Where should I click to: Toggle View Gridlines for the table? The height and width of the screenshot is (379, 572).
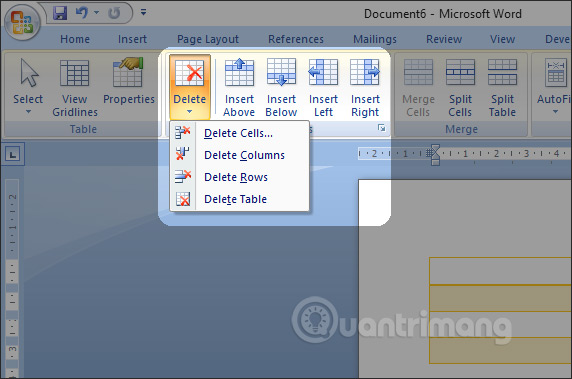point(75,88)
